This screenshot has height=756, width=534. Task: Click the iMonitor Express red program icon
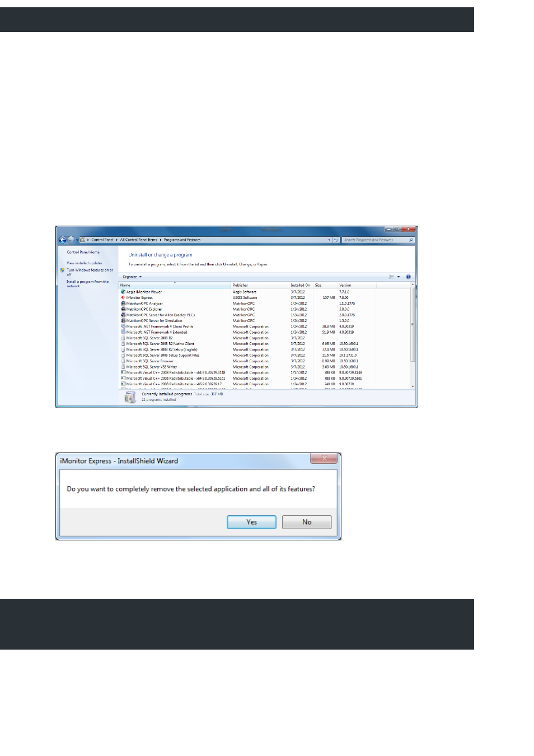(x=123, y=297)
